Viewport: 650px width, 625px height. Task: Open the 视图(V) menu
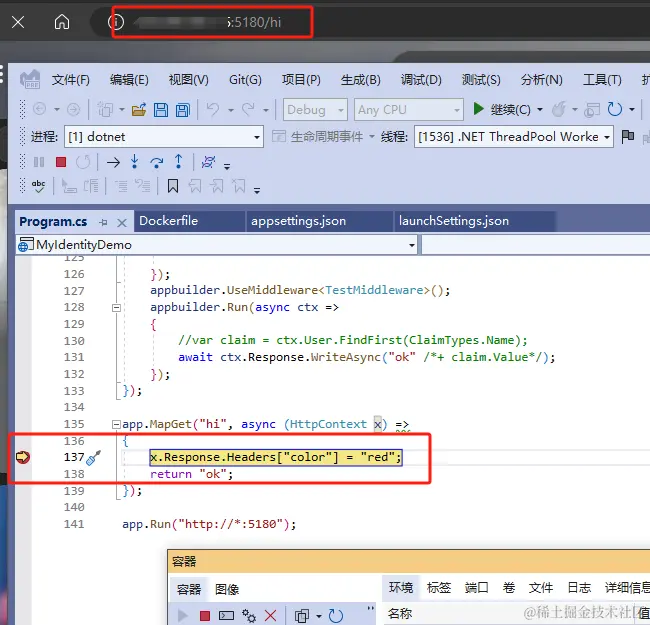[189, 80]
